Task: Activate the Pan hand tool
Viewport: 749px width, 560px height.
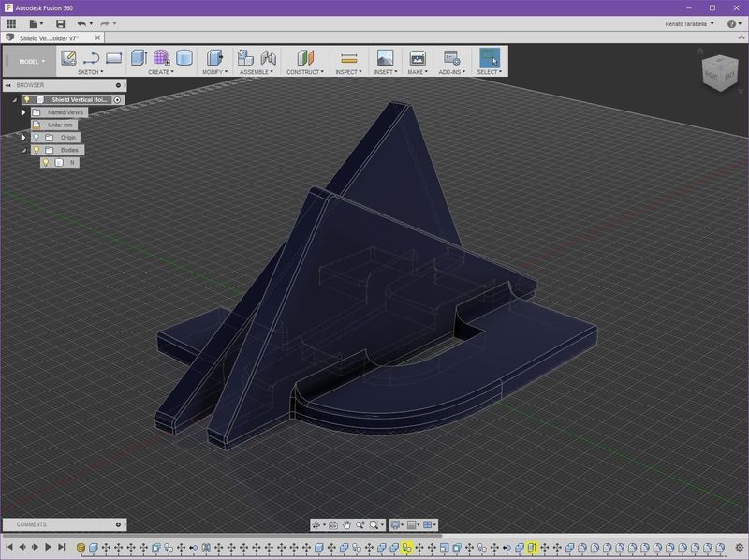Action: (x=346, y=525)
